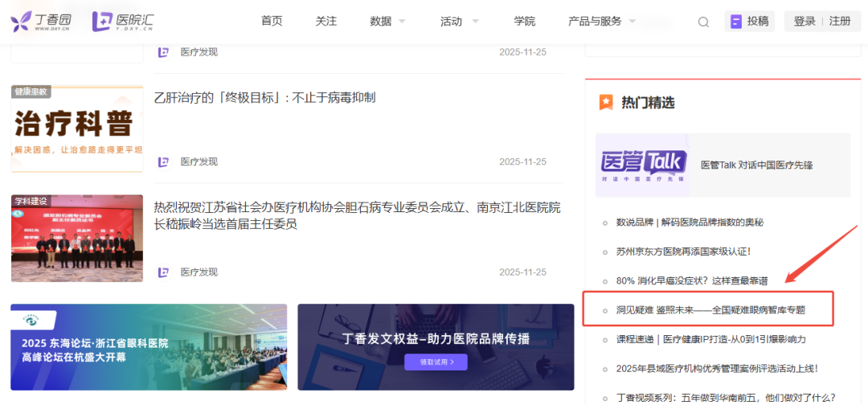Open 洞见疑难 鉴照未来 专题 link
The height and width of the screenshot is (405, 868).
tap(710, 310)
